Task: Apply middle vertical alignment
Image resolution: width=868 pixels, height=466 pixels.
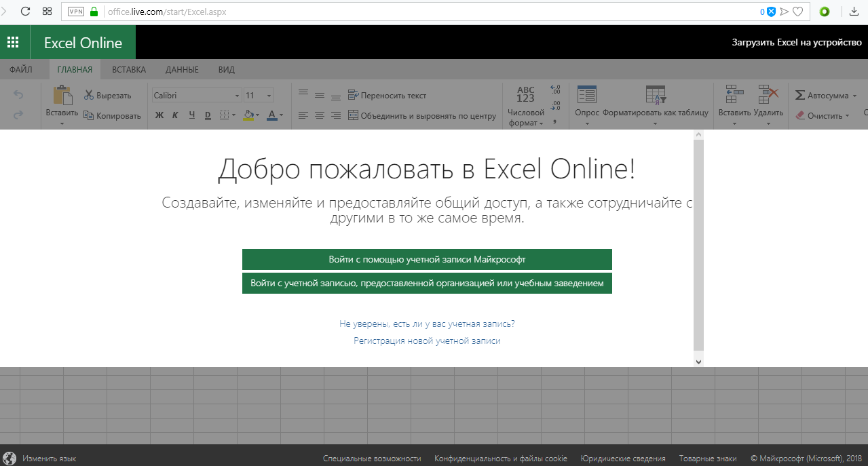Action: (320, 96)
